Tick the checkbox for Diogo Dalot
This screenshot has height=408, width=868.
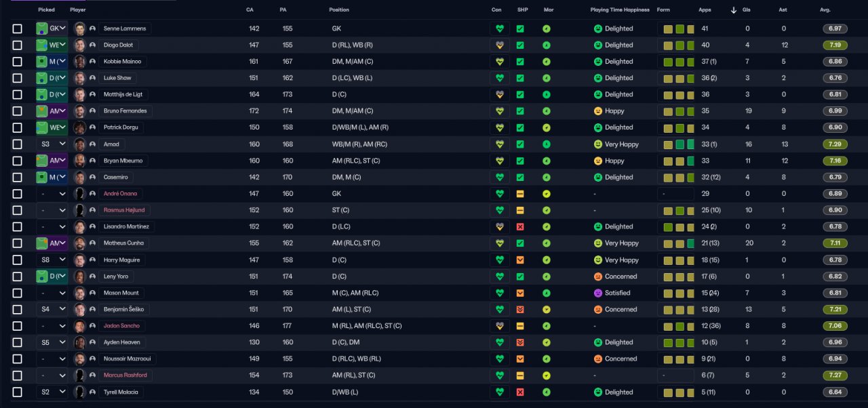pyautogui.click(x=18, y=45)
